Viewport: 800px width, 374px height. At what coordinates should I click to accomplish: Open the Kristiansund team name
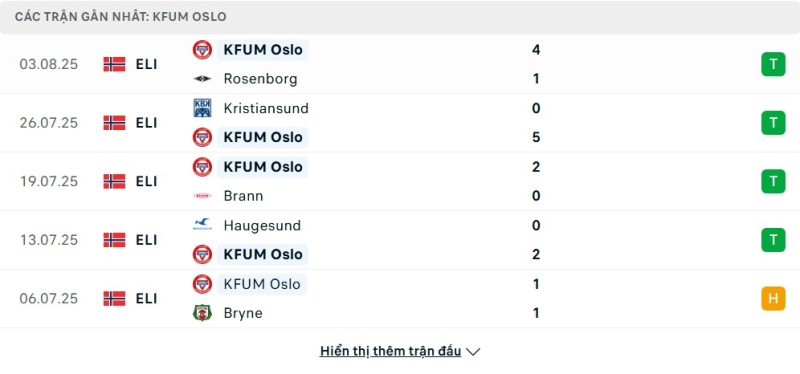[266, 108]
